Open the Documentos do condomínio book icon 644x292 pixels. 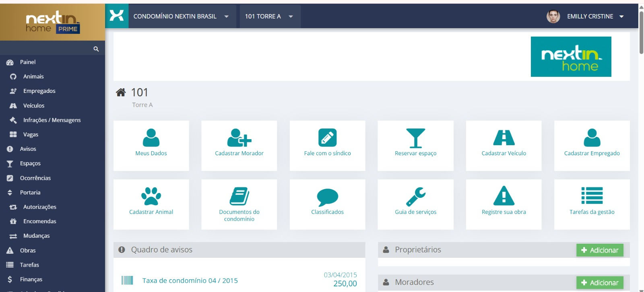(239, 196)
